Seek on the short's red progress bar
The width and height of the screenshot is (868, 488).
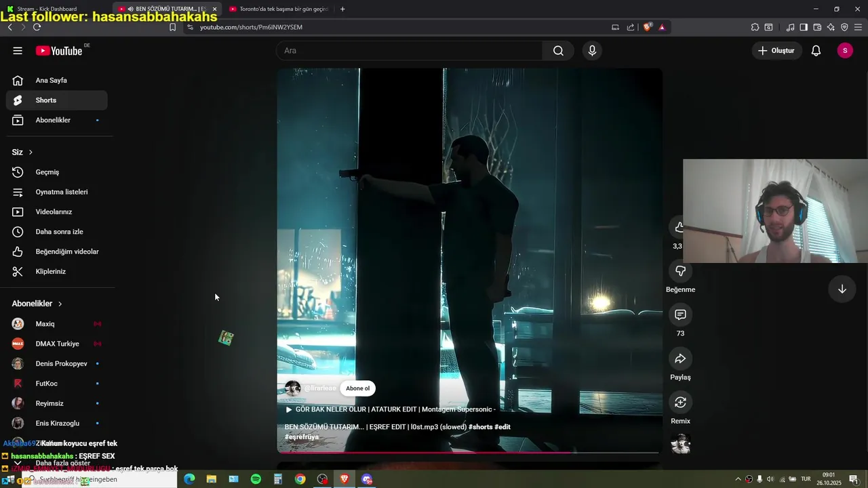(468, 452)
